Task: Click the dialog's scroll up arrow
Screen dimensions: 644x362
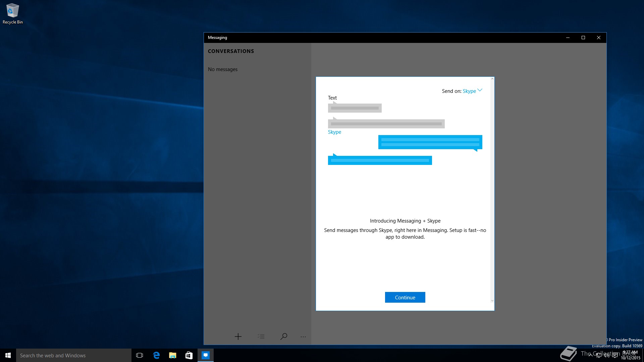Action: click(492, 79)
